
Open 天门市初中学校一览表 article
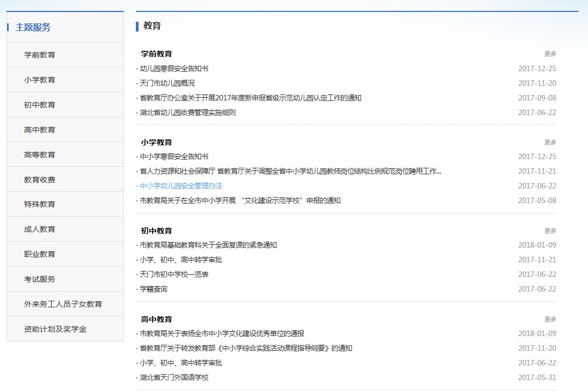174,274
